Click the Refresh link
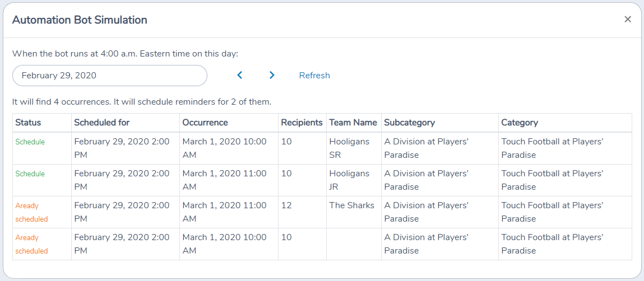Image resolution: width=644 pixels, height=281 pixels. [314, 76]
